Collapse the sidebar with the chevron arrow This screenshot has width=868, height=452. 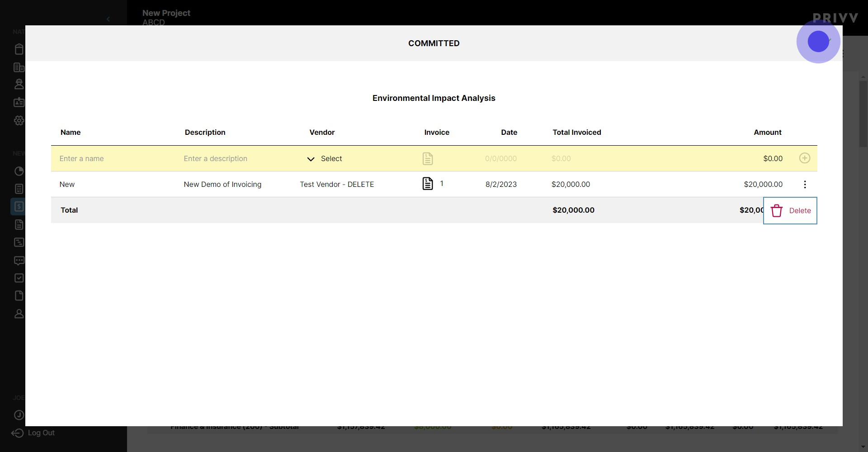point(108,19)
